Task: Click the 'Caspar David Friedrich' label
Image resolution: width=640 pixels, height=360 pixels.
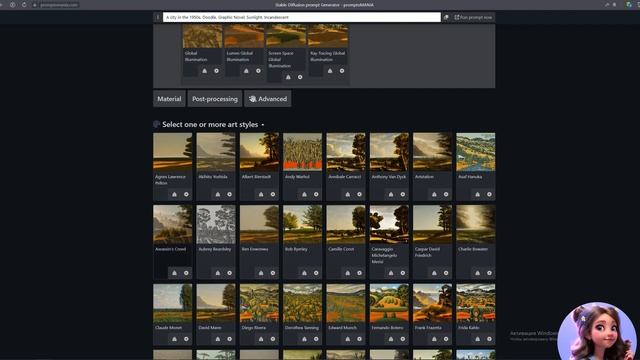Action: (x=427, y=252)
